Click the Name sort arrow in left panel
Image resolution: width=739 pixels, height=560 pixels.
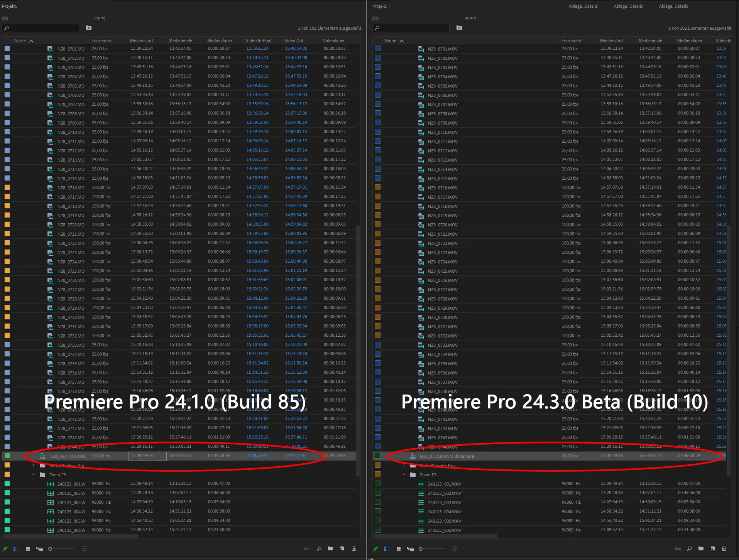pos(31,41)
